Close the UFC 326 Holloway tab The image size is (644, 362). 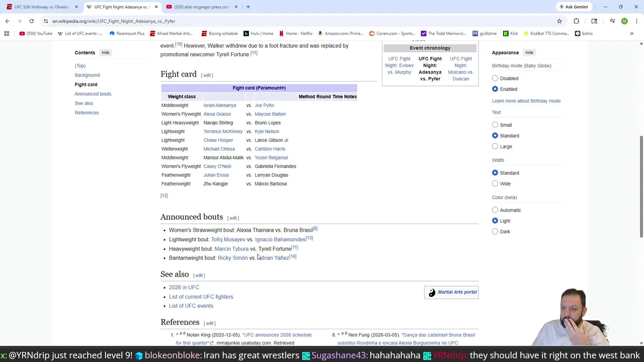[76, 7]
